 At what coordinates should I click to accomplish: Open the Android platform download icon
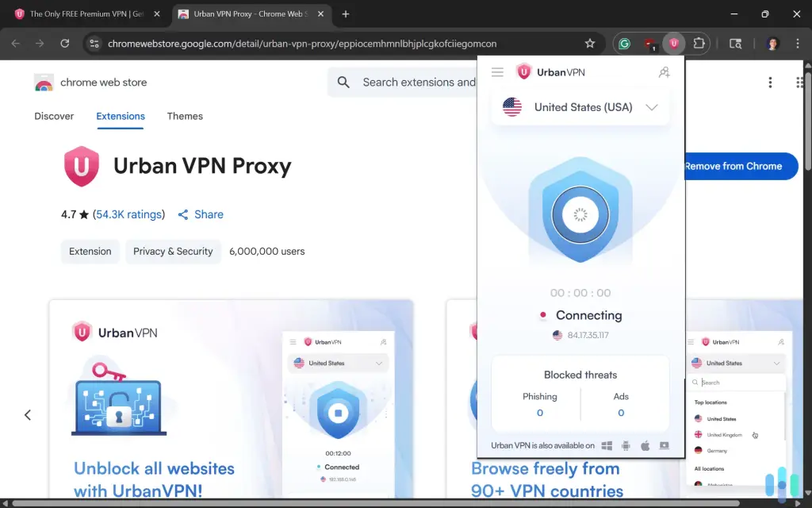pos(626,446)
